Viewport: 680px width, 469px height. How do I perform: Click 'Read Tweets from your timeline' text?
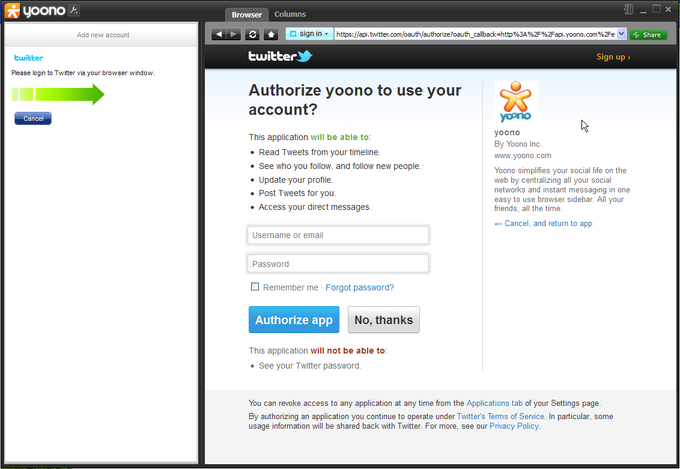coord(320,152)
